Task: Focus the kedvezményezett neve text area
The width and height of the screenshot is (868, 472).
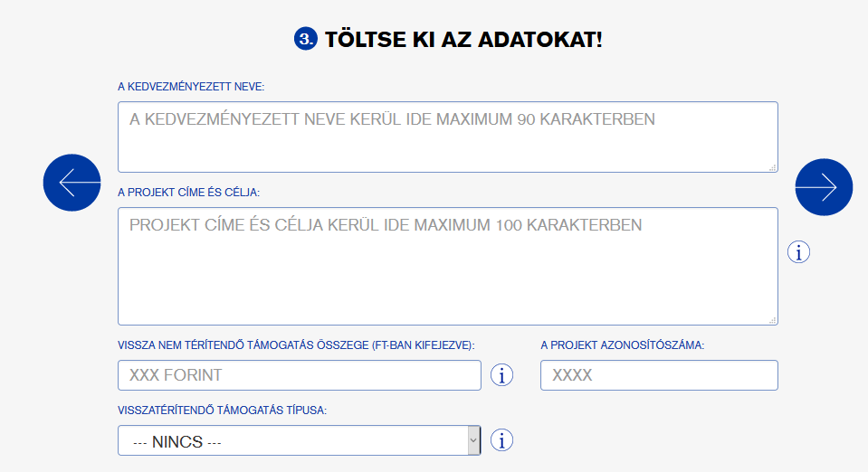Action: 448,137
